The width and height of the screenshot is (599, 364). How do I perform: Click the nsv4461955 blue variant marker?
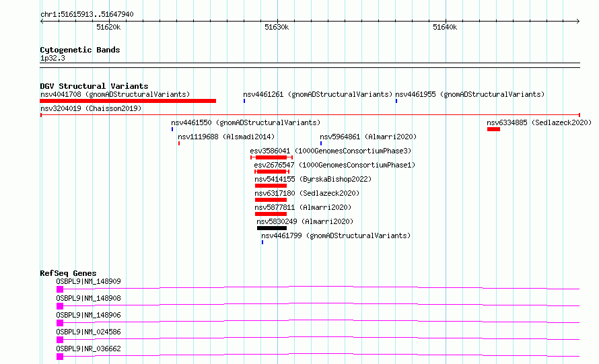(396, 101)
